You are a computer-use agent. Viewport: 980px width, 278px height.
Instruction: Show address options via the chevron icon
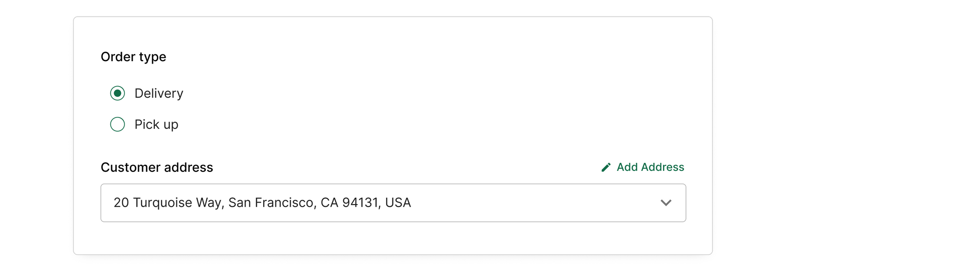[666, 203]
